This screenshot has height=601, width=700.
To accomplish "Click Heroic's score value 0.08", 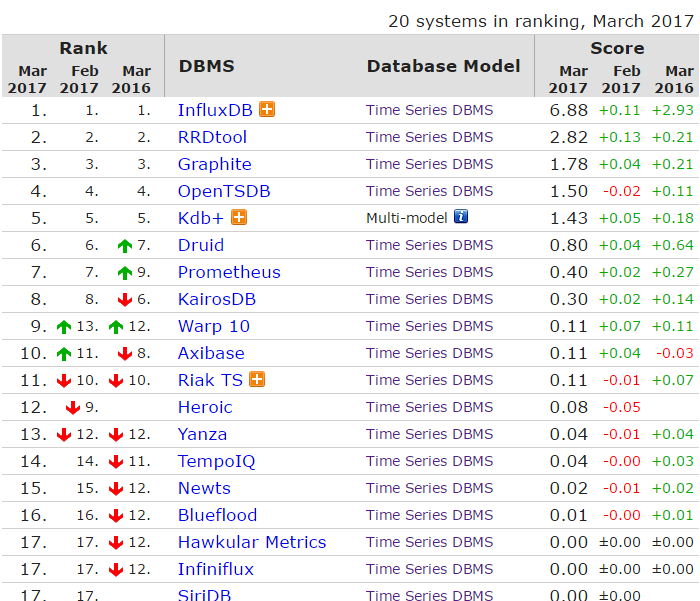I will [568, 407].
